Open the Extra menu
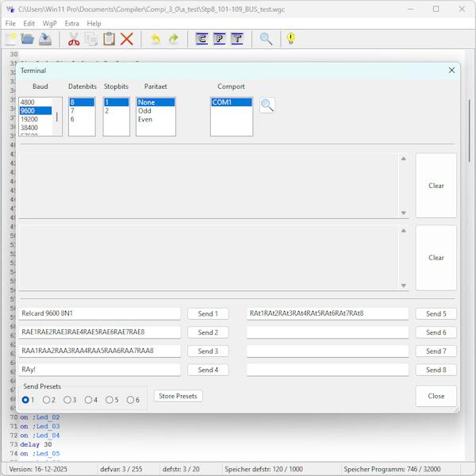Screen dimensions: 476x476 71,24
